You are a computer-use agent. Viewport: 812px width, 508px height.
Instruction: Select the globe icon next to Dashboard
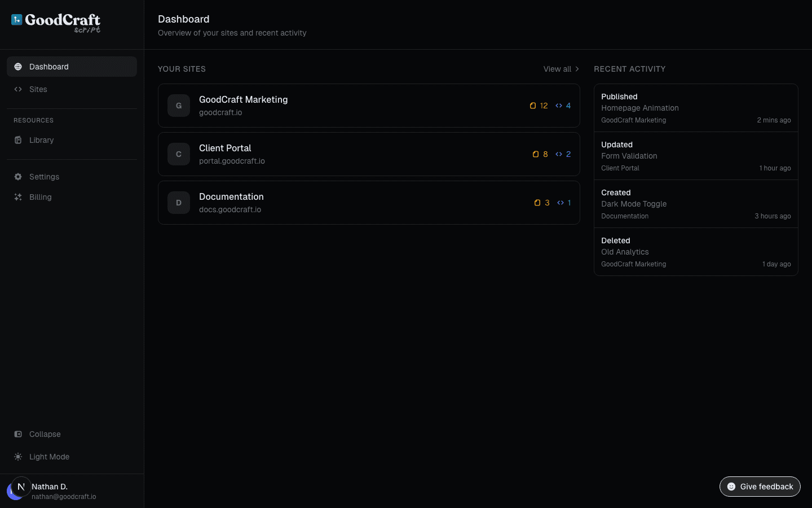[x=17, y=66]
